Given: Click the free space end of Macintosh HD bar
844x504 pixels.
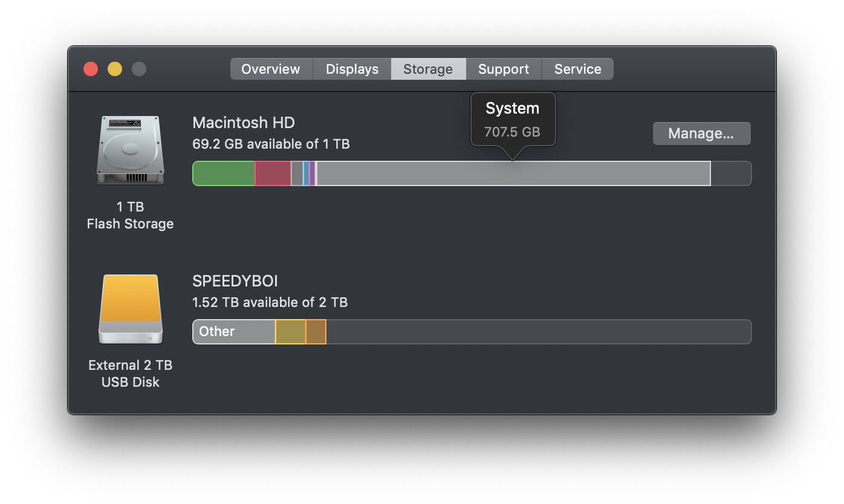Looking at the screenshot, I should coord(730,173).
